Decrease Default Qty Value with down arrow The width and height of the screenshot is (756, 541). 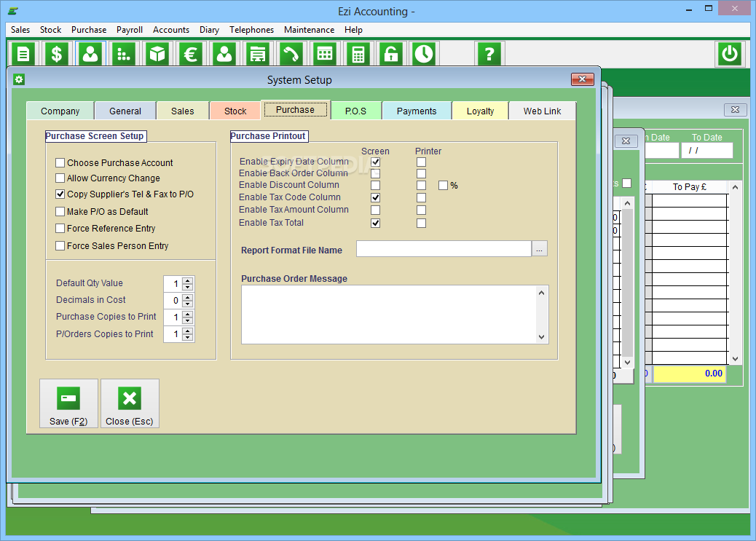tap(188, 287)
